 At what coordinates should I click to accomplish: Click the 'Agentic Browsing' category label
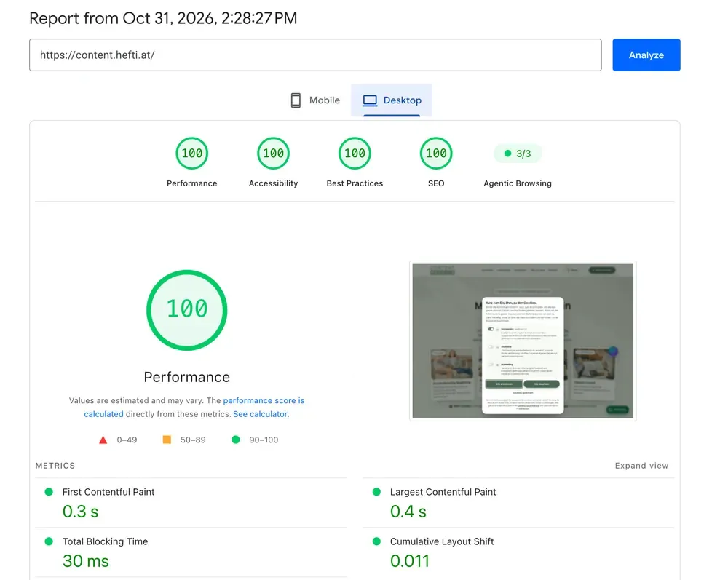pos(517,183)
